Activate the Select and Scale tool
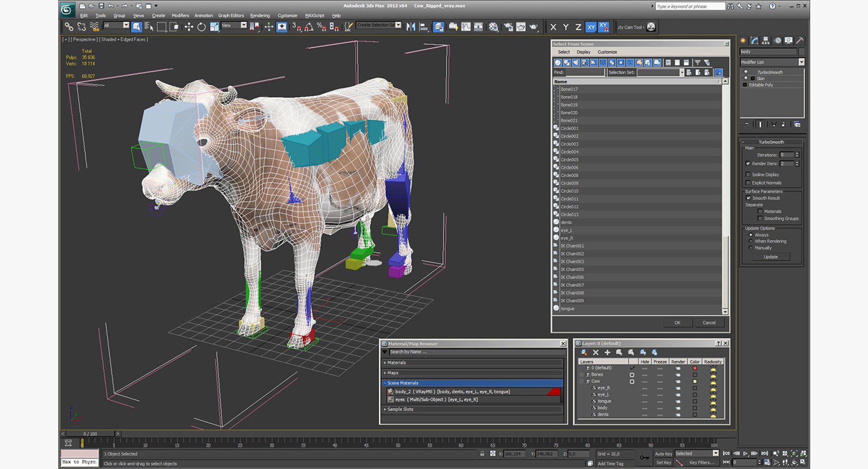 [x=214, y=27]
